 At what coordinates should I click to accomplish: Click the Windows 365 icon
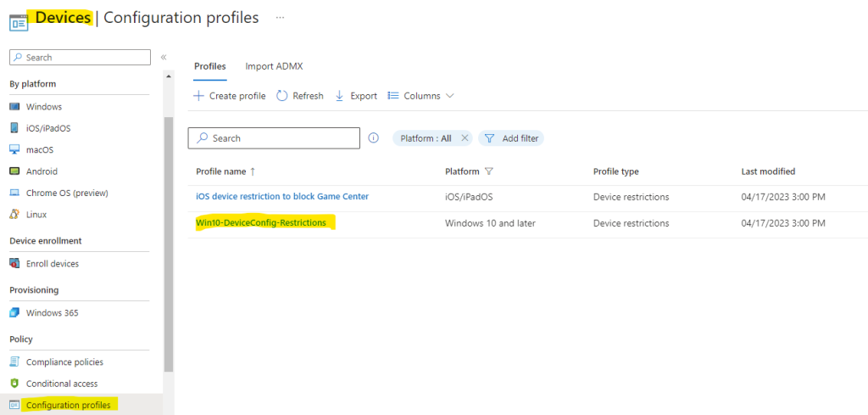[15, 313]
